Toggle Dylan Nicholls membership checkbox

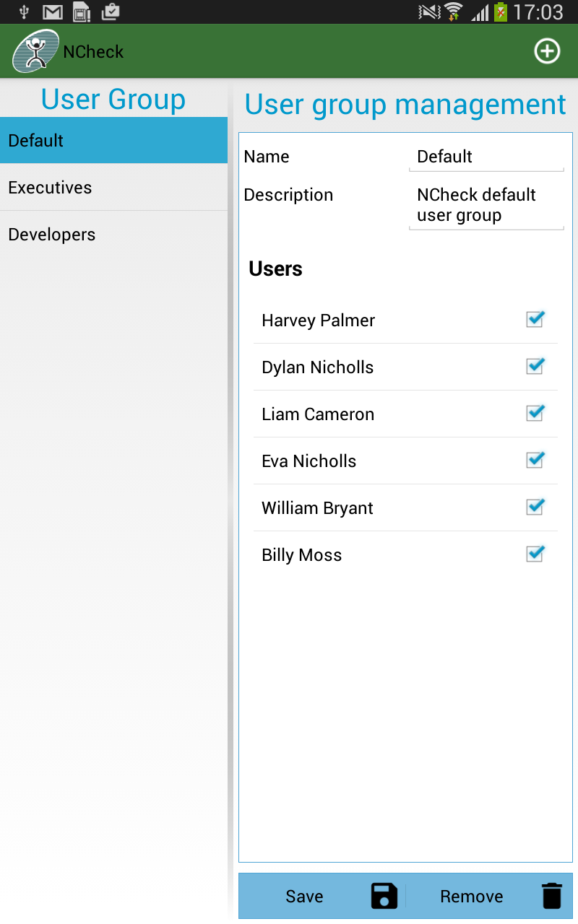535,366
